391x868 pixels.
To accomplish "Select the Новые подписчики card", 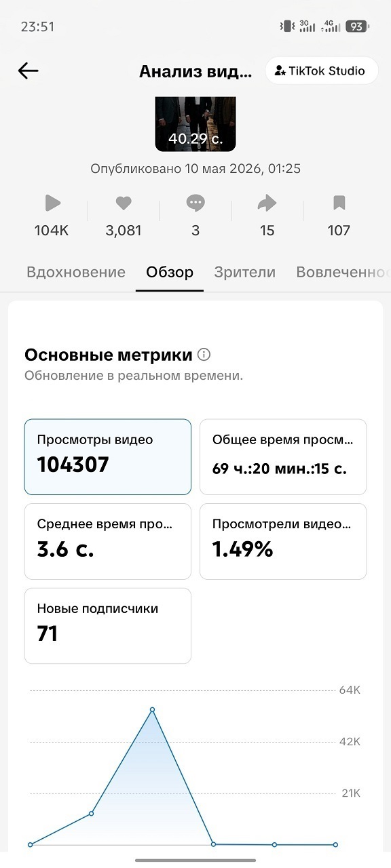I will click(108, 625).
